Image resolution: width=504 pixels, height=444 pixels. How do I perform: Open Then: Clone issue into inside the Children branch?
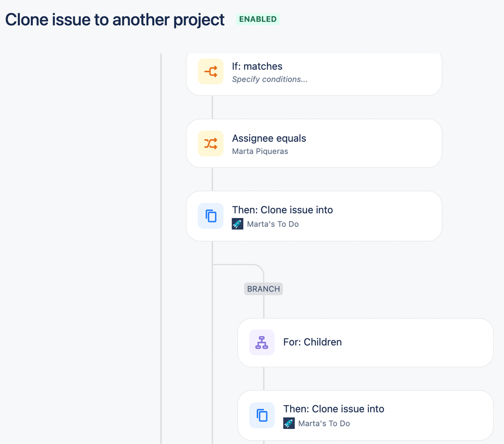pyautogui.click(x=365, y=415)
